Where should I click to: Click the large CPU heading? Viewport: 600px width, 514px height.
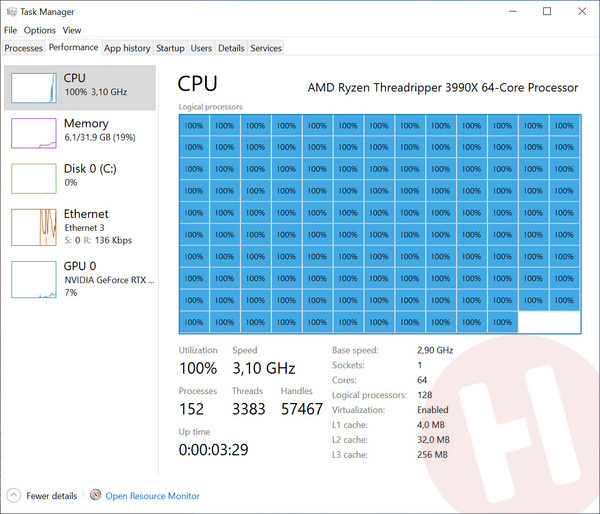(x=197, y=83)
